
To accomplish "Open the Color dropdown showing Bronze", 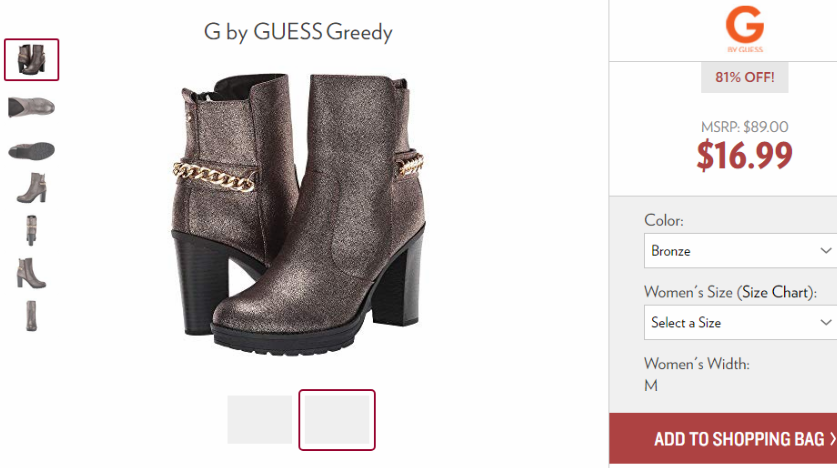I will [x=740, y=251].
